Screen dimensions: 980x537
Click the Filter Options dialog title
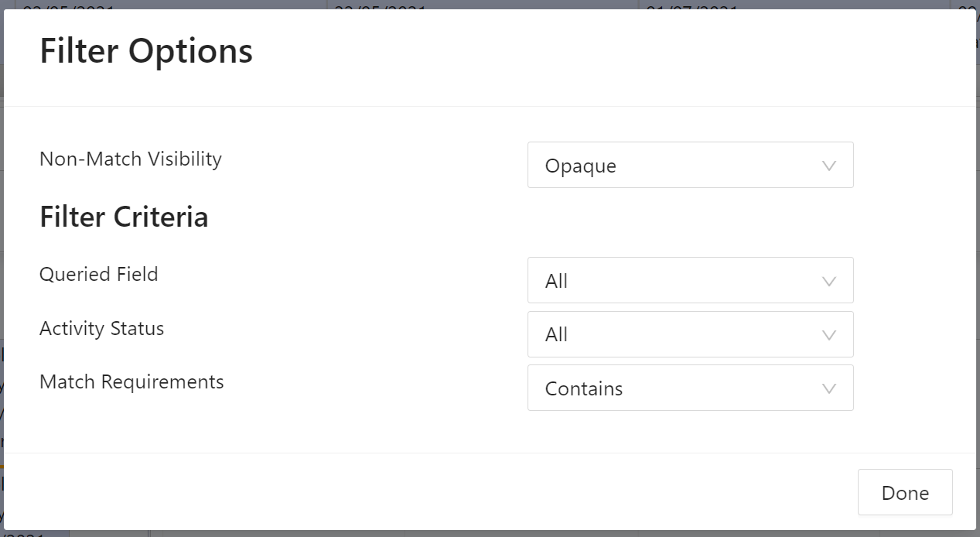(x=146, y=51)
